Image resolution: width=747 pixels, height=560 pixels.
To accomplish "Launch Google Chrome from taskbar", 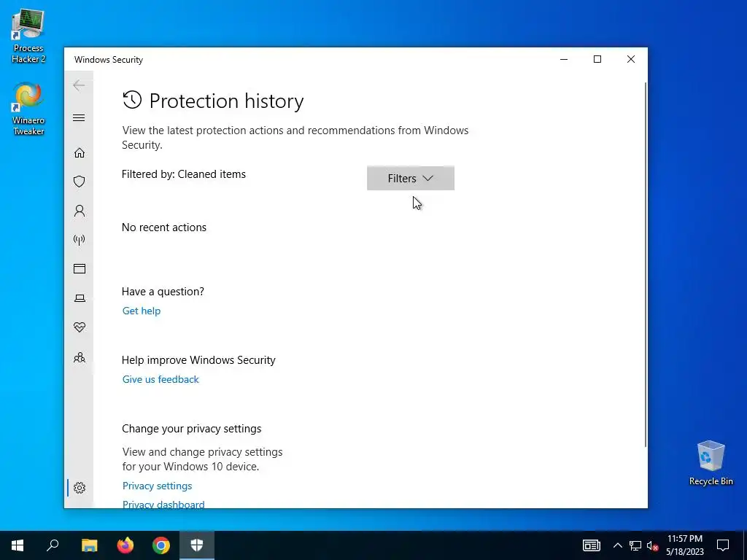I will pos(161,545).
